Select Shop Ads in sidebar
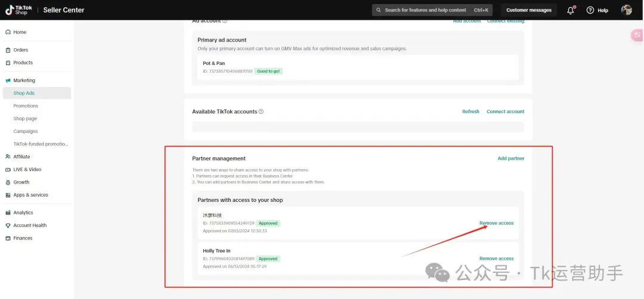The image size is (644, 299). [x=24, y=93]
